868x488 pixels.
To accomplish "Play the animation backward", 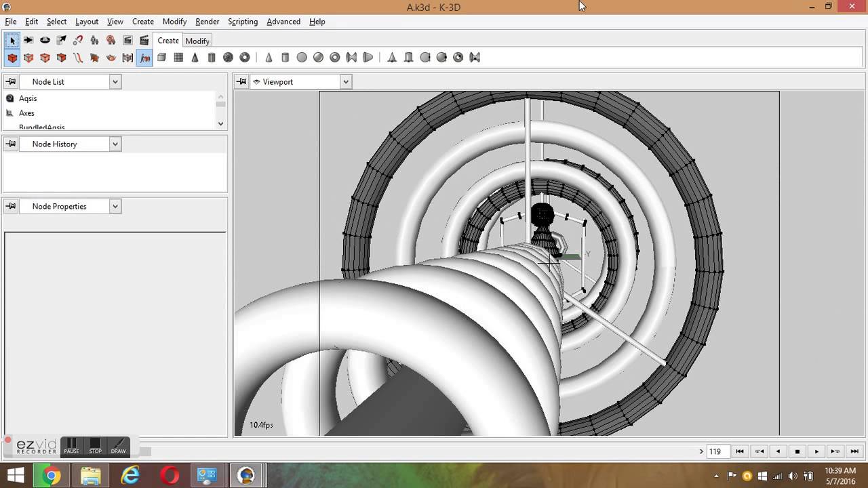I will [x=778, y=451].
